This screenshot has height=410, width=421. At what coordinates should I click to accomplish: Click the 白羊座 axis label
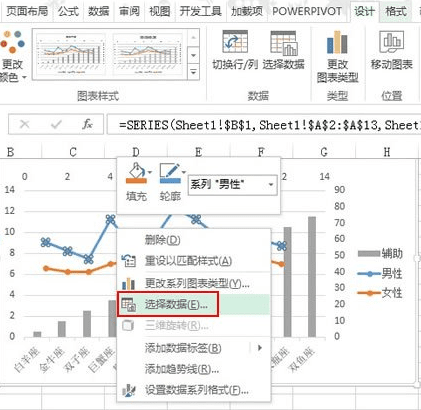27,359
